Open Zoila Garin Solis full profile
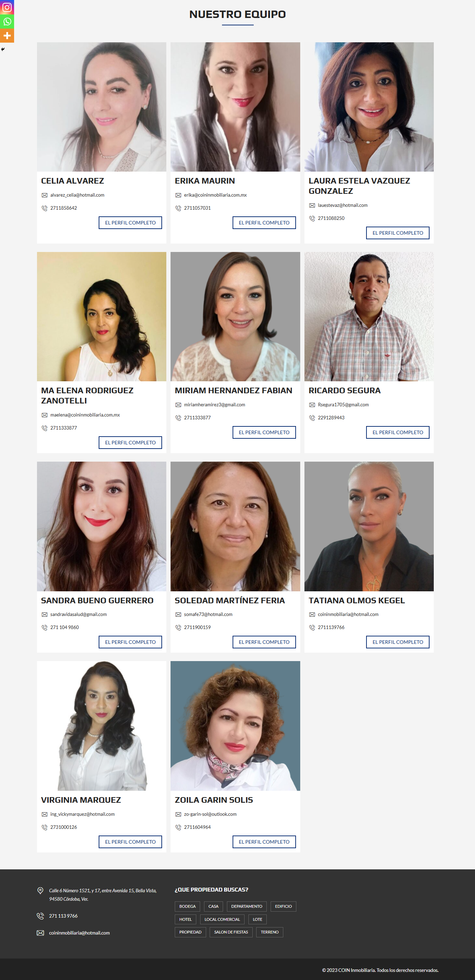 [x=264, y=842]
